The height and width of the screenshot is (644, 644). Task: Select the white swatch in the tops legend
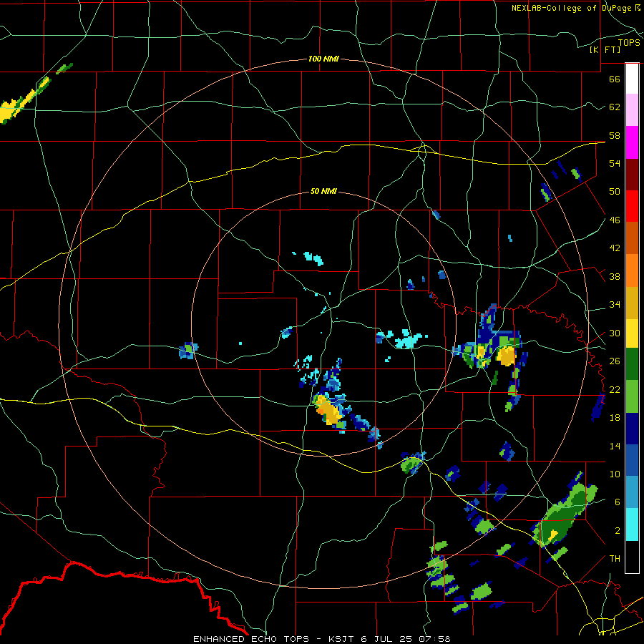pyautogui.click(x=632, y=79)
